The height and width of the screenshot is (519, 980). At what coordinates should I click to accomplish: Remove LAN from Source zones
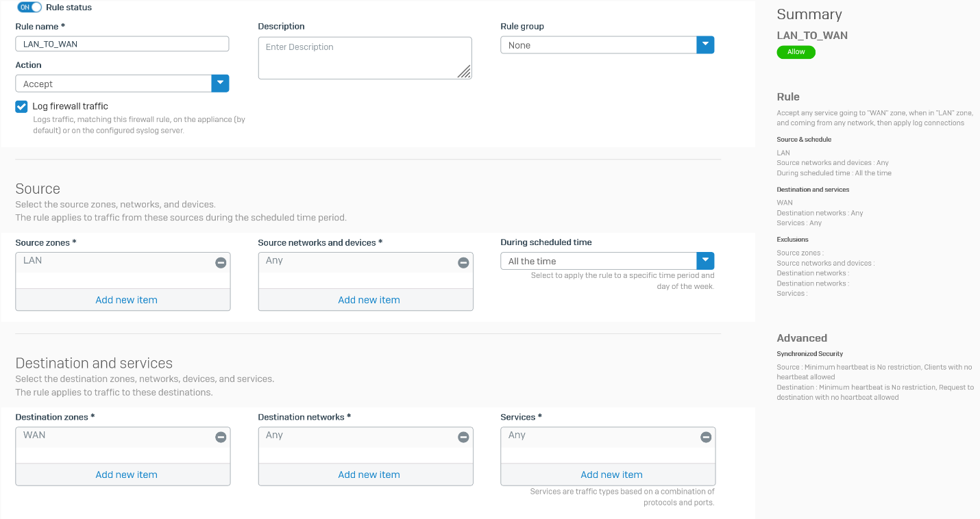pyautogui.click(x=220, y=262)
